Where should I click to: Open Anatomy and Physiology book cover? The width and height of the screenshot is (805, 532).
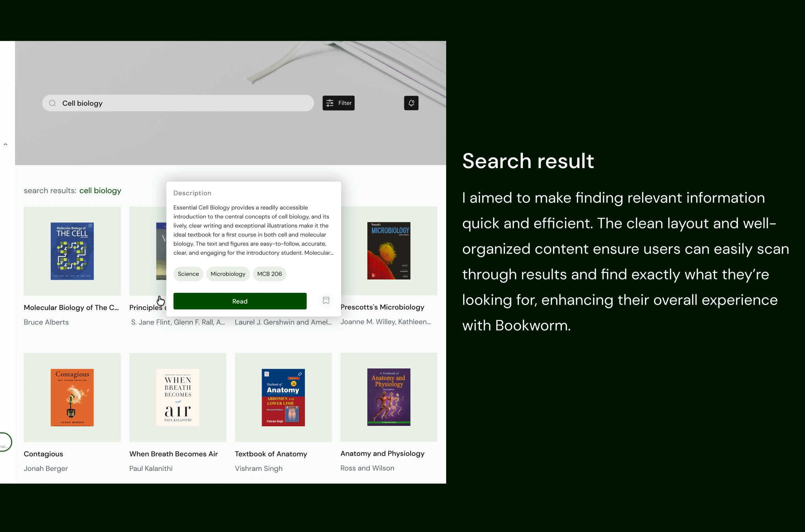(389, 397)
